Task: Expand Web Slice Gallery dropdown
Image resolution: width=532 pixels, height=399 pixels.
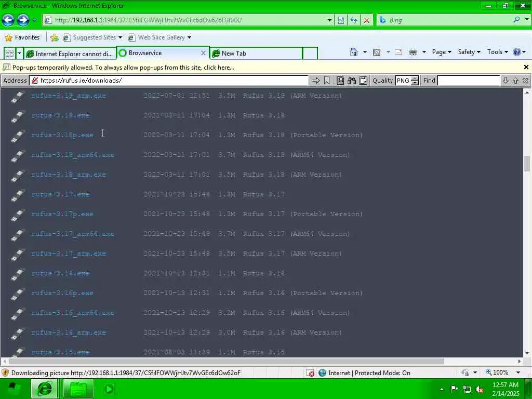Action: 189,37
